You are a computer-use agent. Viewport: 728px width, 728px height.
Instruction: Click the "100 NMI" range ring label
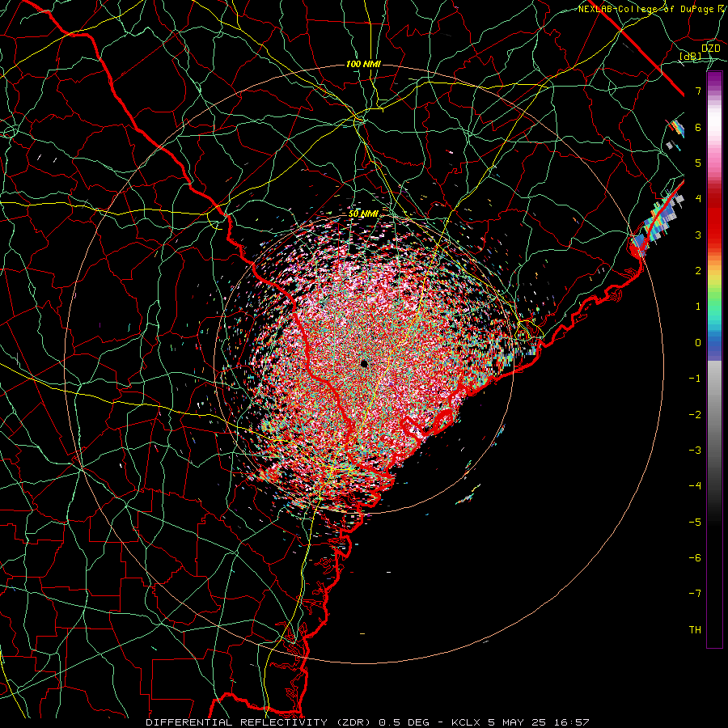pyautogui.click(x=363, y=64)
